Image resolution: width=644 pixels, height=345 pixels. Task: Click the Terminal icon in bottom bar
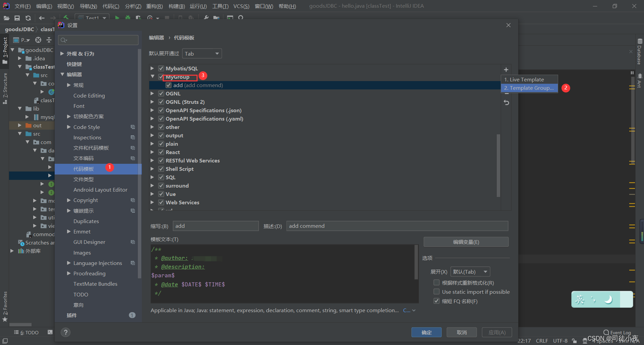pyautogui.click(x=50, y=332)
